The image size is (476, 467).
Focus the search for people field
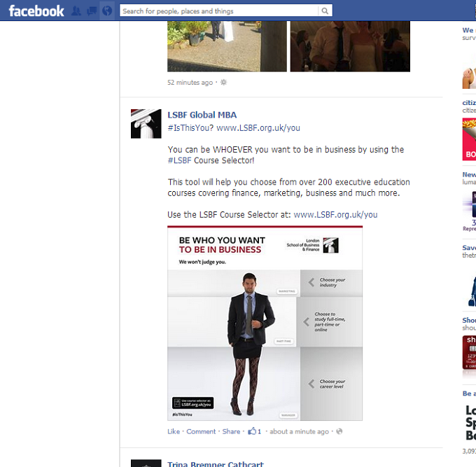point(218,11)
